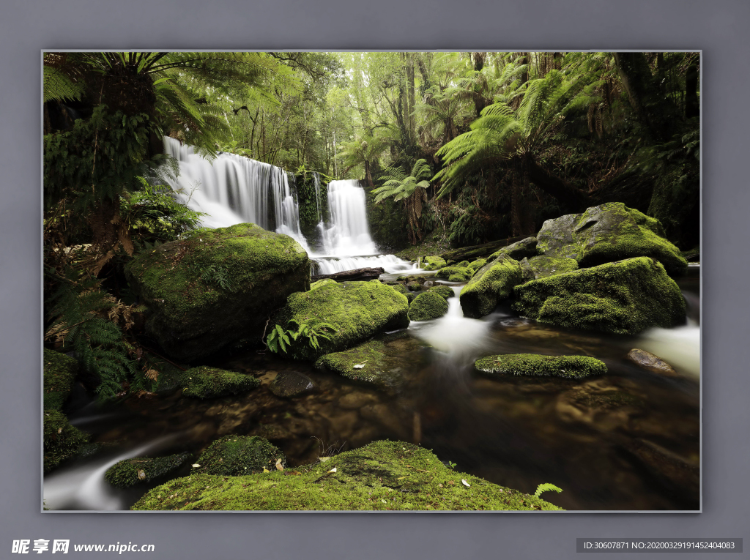Click the small round mossy rock mid-stream
The height and width of the screenshot is (560, 750).
[x=428, y=305]
